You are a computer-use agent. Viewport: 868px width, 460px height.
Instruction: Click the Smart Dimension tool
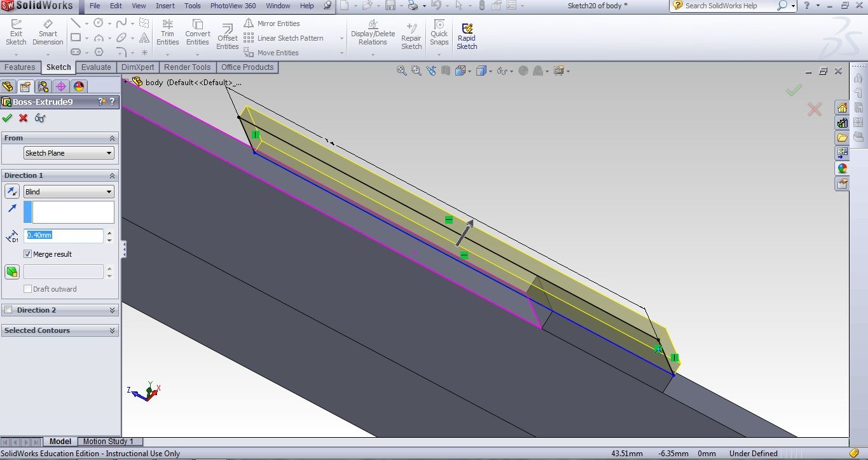click(x=48, y=32)
